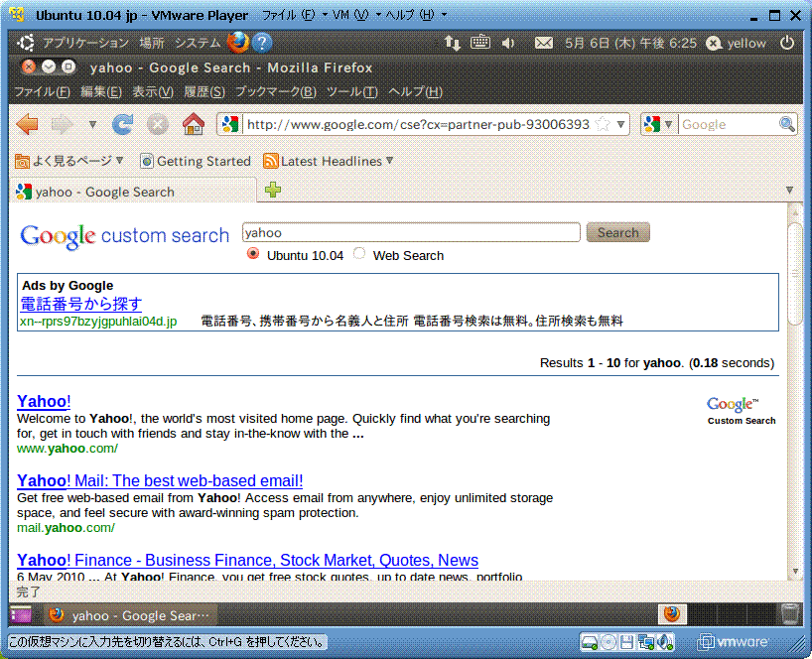Open the 場所 menu in the Ubuntu panel
The image size is (812, 659).
(152, 43)
